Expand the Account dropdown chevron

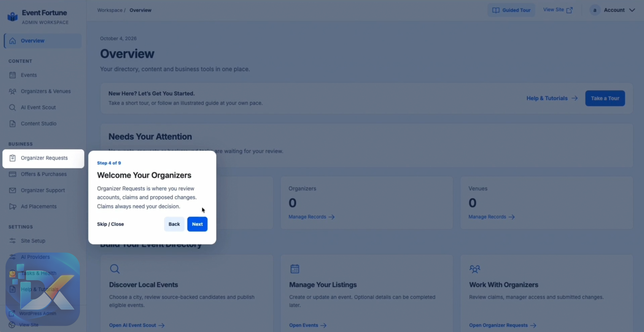pos(632,10)
